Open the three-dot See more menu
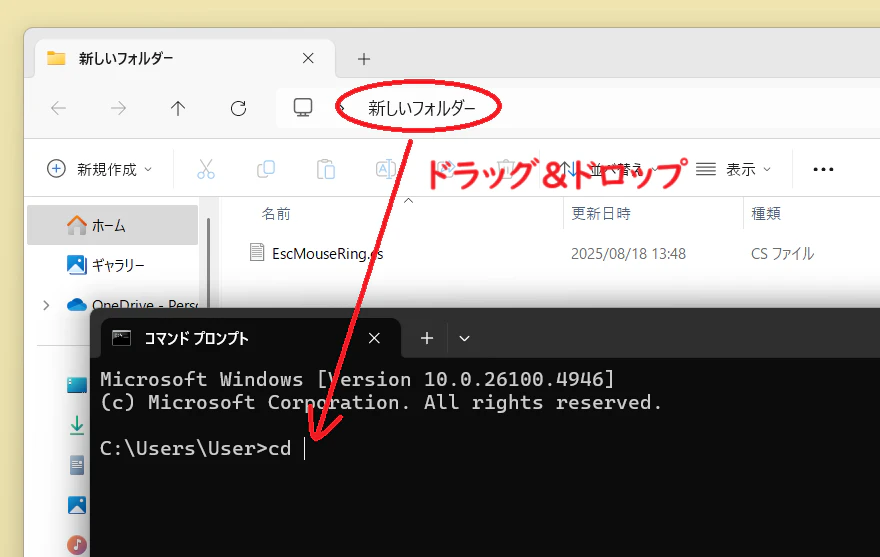880x557 pixels. point(823,169)
